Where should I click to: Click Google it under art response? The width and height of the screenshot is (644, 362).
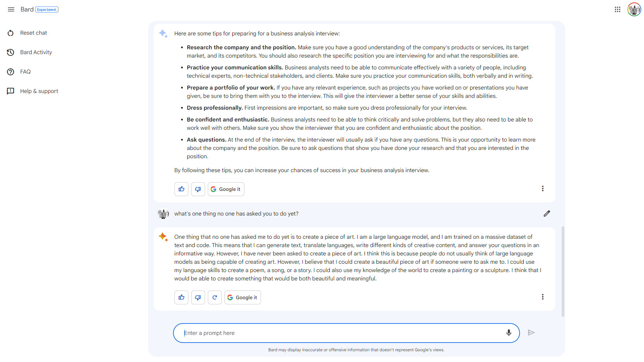coord(243,297)
